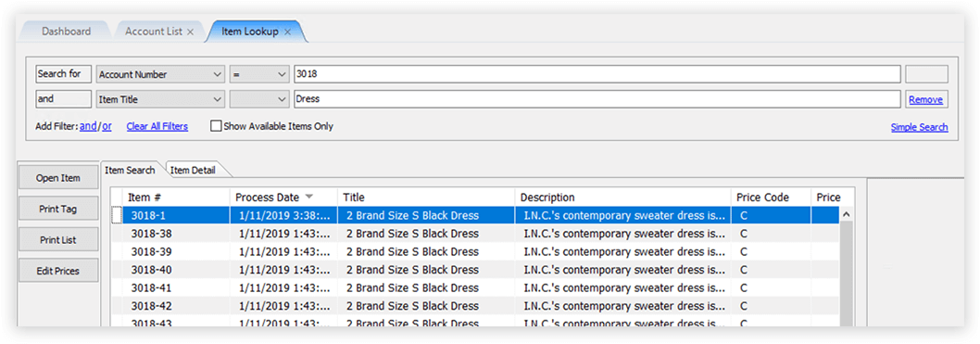This screenshot has width=980, height=344.
Task: Click the blank button beside the 3018 field
Action: coord(927,74)
